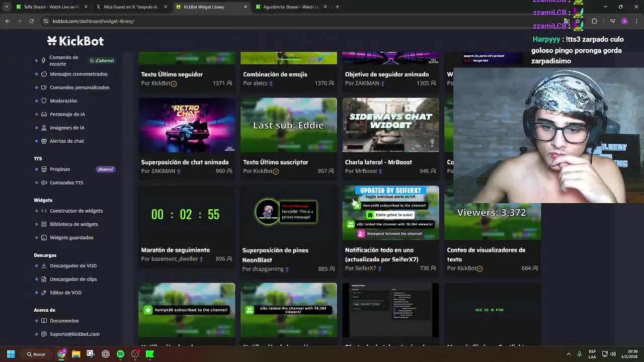644x362 pixels.
Task: Open the Maratón de seguimiento timer thumbnail
Action: [187, 213]
